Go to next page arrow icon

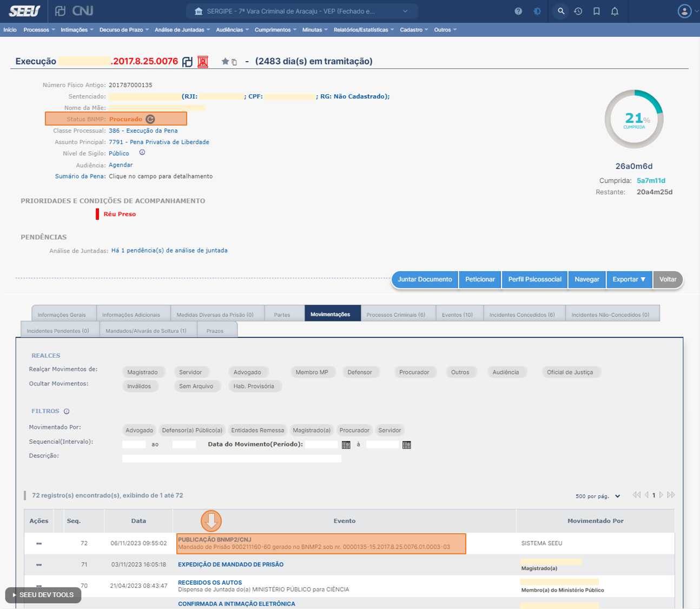tap(661, 495)
